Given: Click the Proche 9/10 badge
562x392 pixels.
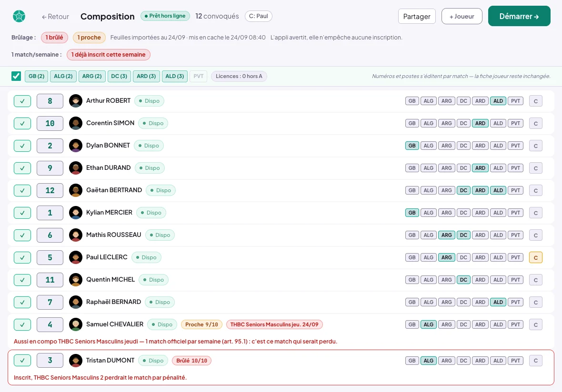Looking at the screenshot, I should [201, 325].
